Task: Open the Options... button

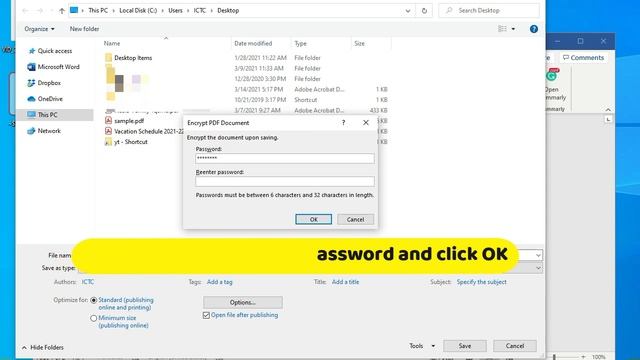Action: coord(243,302)
